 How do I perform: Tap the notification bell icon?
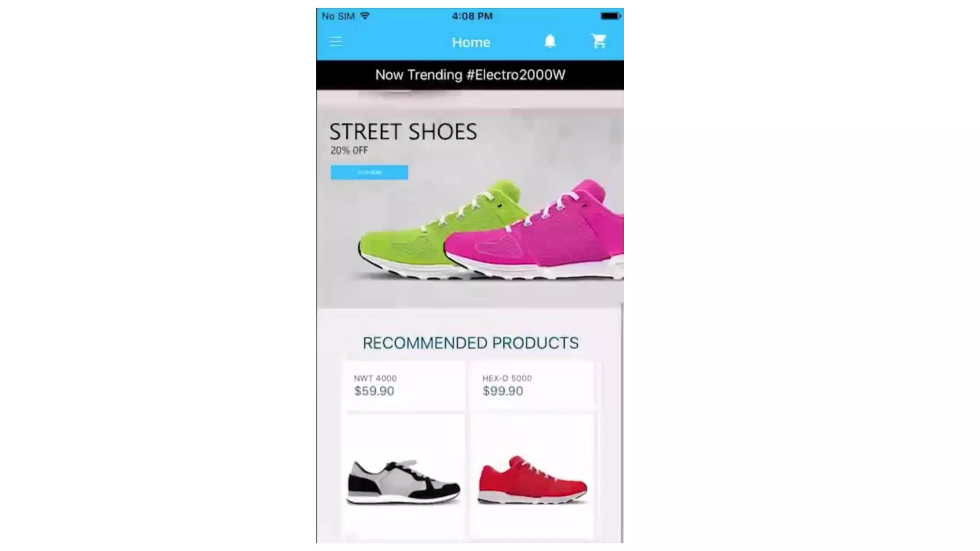point(550,41)
